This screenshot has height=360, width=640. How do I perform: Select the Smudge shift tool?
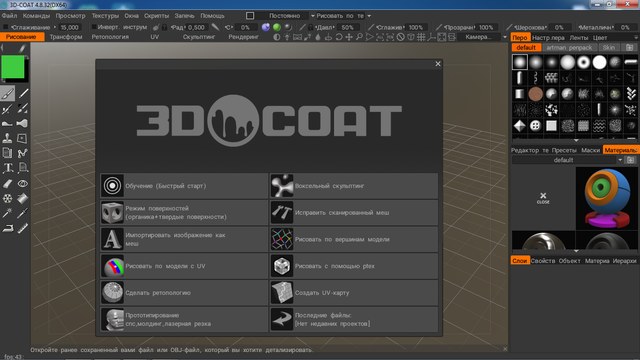point(7,123)
